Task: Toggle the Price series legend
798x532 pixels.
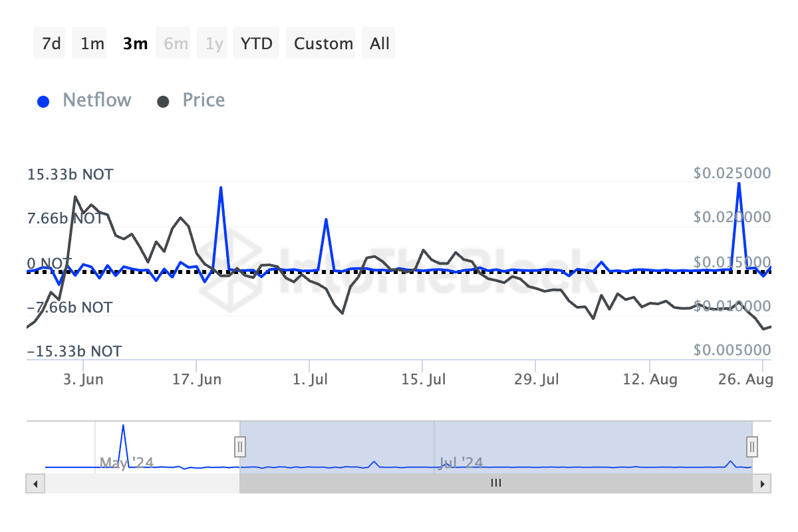Action: [x=203, y=100]
